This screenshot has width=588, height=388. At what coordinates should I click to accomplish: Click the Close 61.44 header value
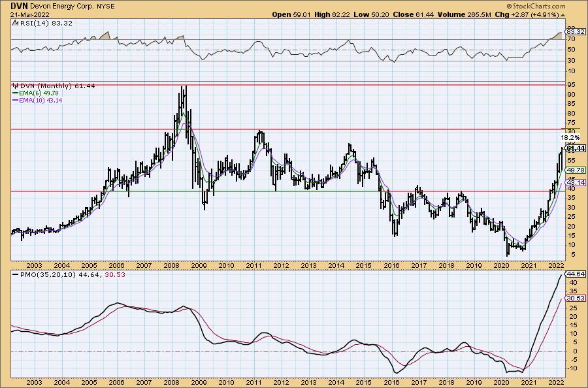(x=414, y=14)
